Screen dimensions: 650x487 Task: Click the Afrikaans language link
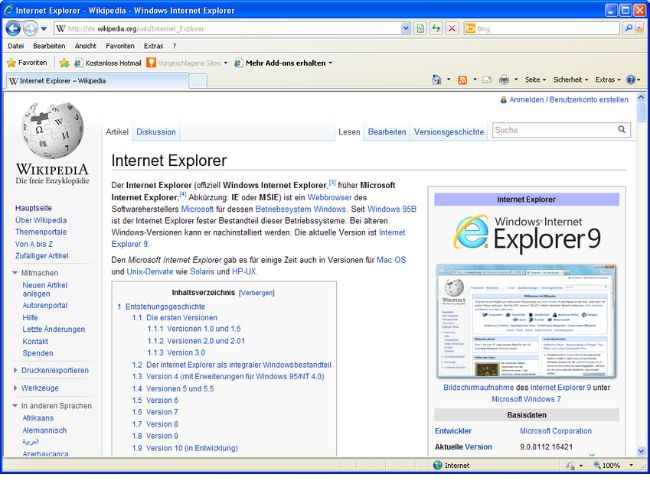38,418
